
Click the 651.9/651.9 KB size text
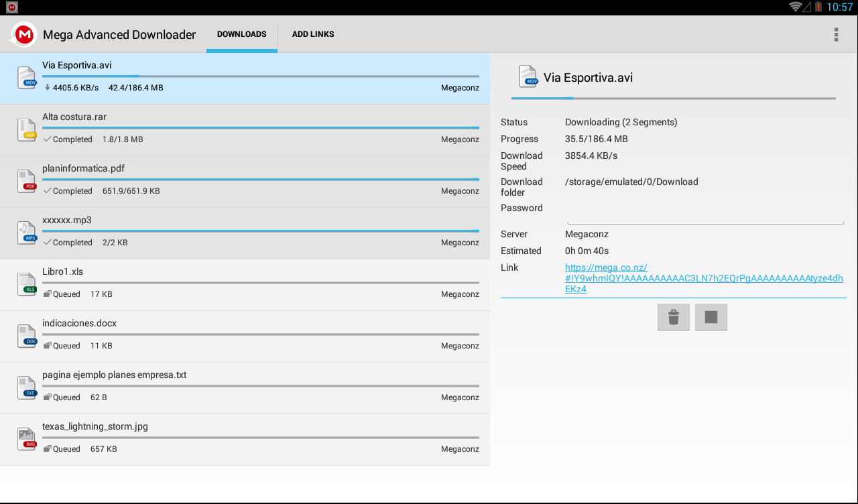click(131, 191)
